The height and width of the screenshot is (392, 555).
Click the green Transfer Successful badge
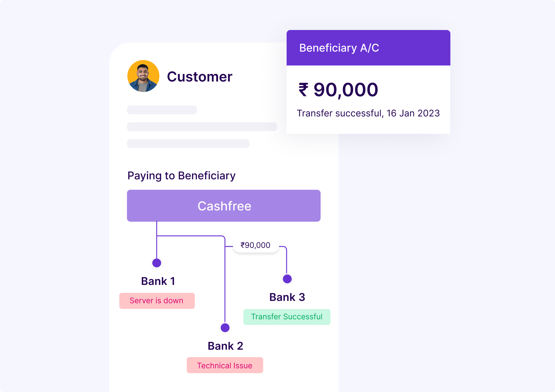287,317
